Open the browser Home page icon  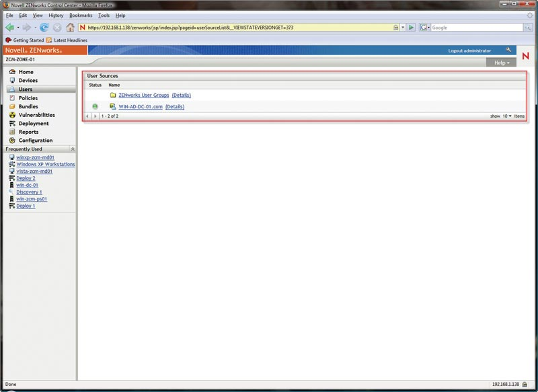[x=71, y=28]
